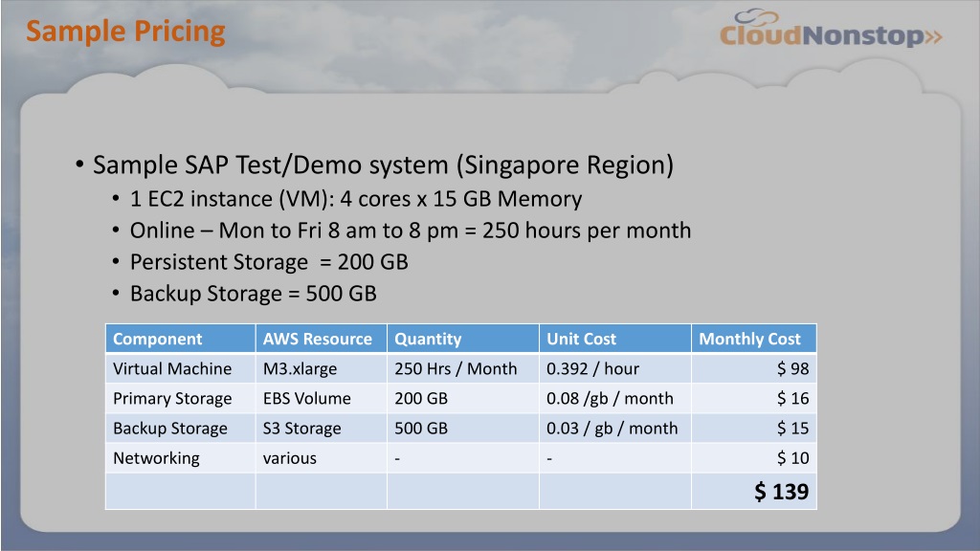
Task: Select the M3.xlarge resource cell
Action: point(322,368)
